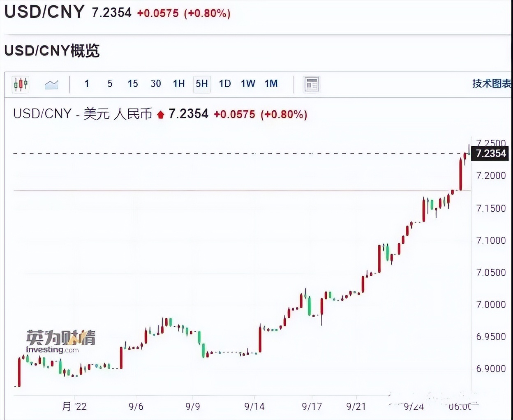Click the 7.0000 price axis label

[x=491, y=305]
